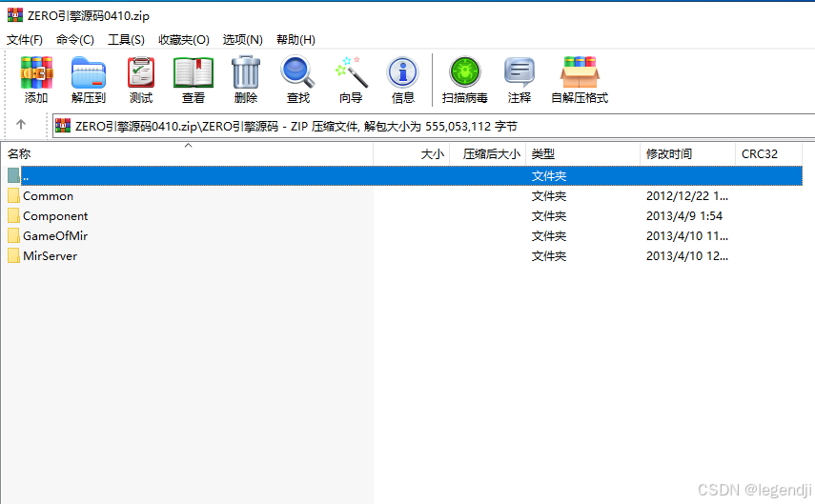Click the address path field
815x504 pixels.
434,126
